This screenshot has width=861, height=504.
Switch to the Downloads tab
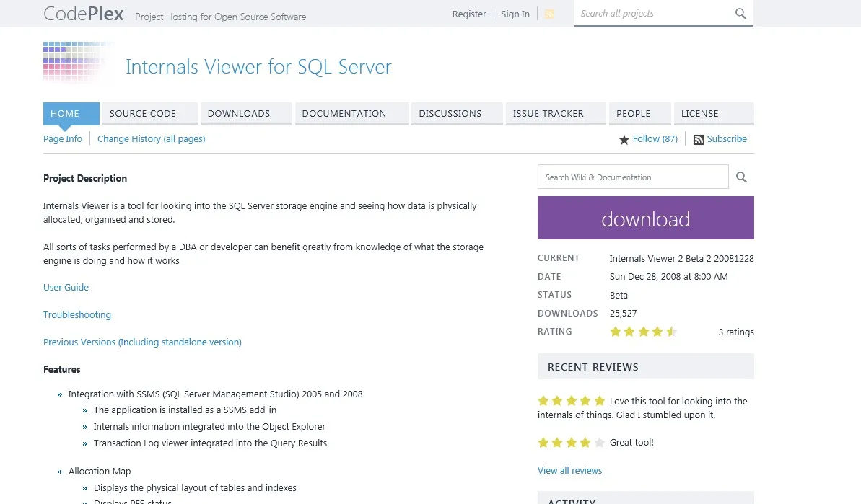[245, 114]
